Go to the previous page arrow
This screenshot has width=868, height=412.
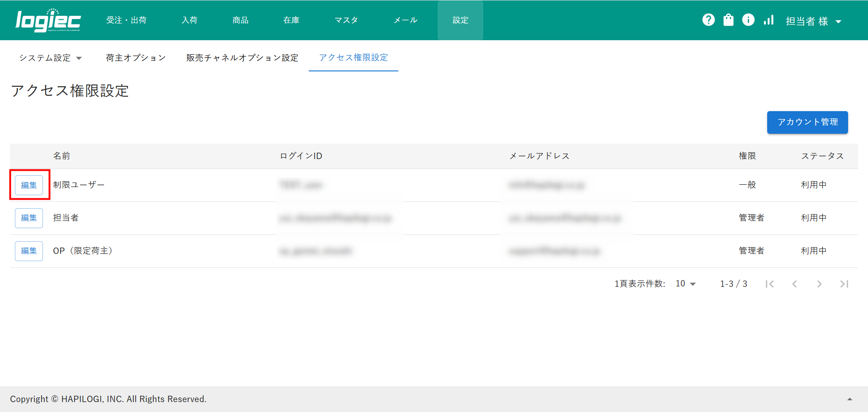click(x=794, y=284)
